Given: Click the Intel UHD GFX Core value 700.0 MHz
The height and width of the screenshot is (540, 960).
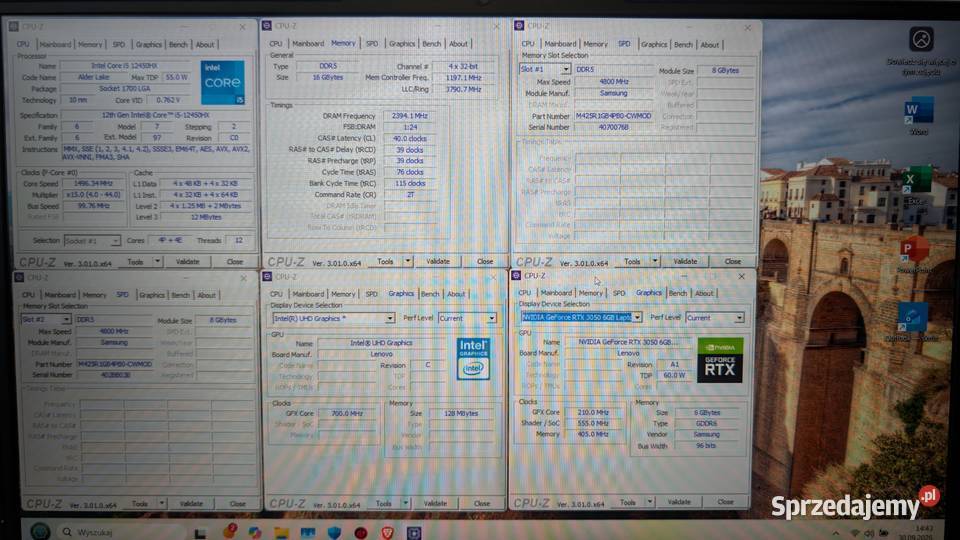Looking at the screenshot, I should pos(347,413).
